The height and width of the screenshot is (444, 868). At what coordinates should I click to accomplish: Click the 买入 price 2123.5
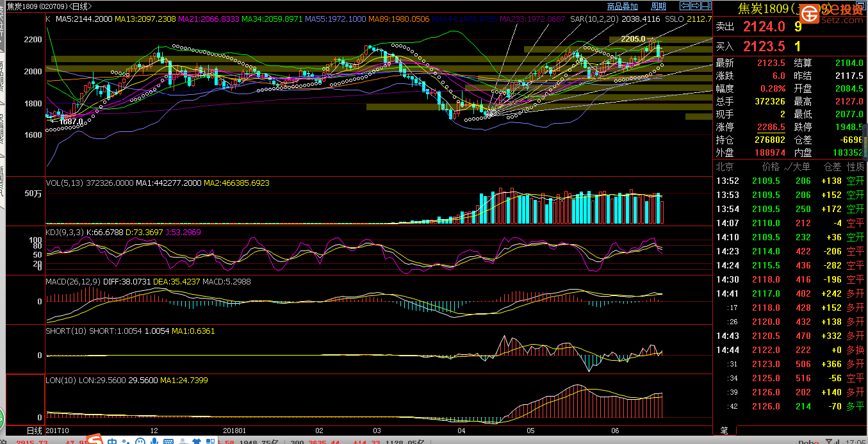point(764,46)
